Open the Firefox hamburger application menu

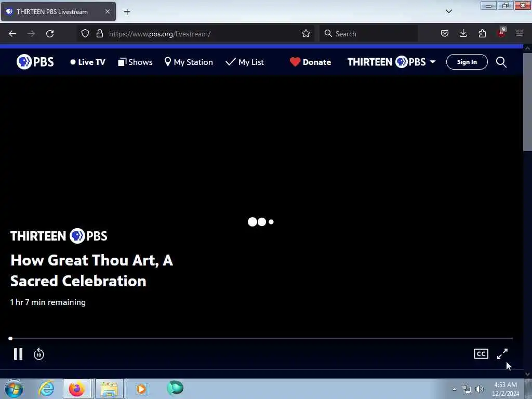point(520,34)
